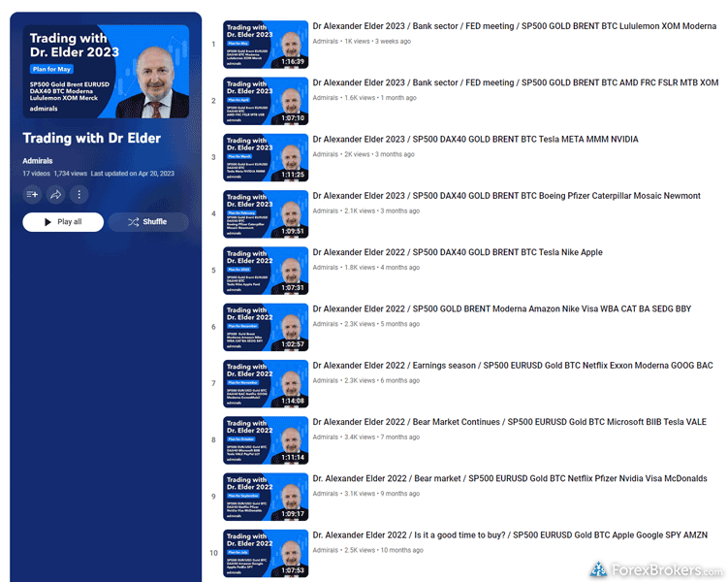Click the large Trading with Dr. Elder 2023 cover image

(106, 71)
